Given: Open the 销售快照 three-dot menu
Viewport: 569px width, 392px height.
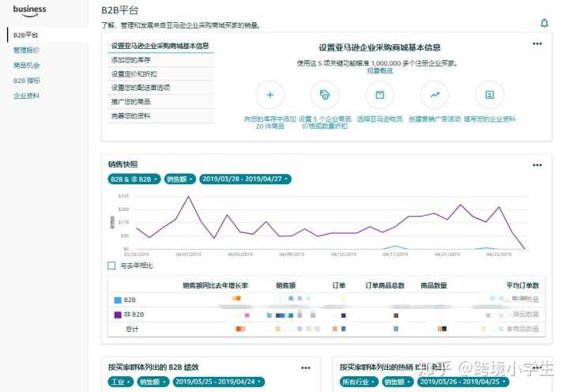Looking at the screenshot, I should (x=537, y=165).
